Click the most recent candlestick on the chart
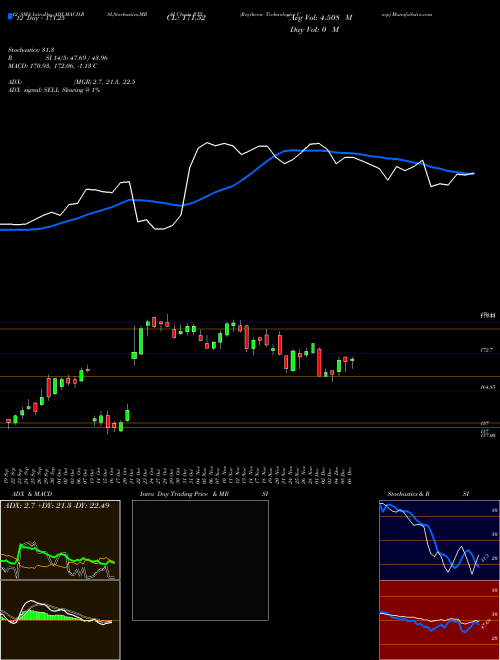 click(352, 362)
